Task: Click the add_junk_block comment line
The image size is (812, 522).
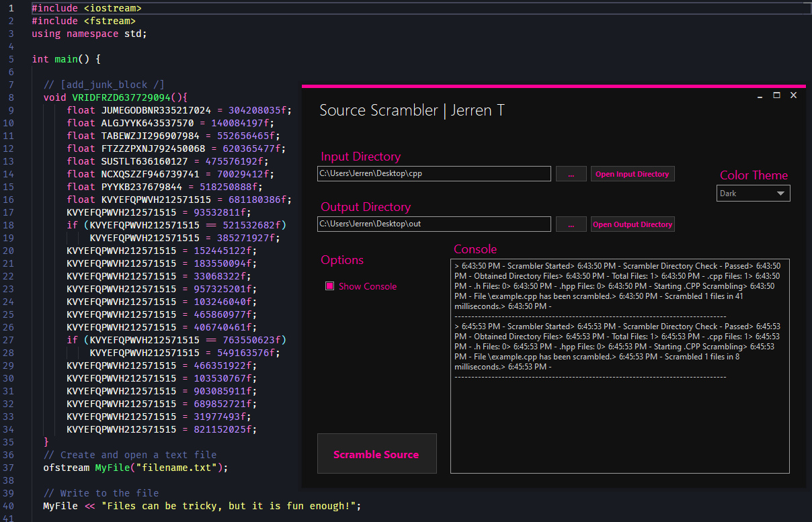Action: point(104,85)
